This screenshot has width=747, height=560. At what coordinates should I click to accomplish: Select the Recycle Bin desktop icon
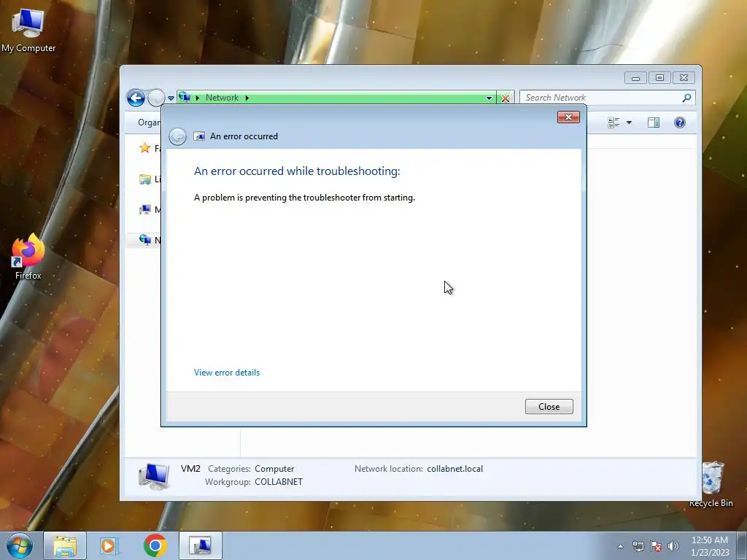pos(711,484)
